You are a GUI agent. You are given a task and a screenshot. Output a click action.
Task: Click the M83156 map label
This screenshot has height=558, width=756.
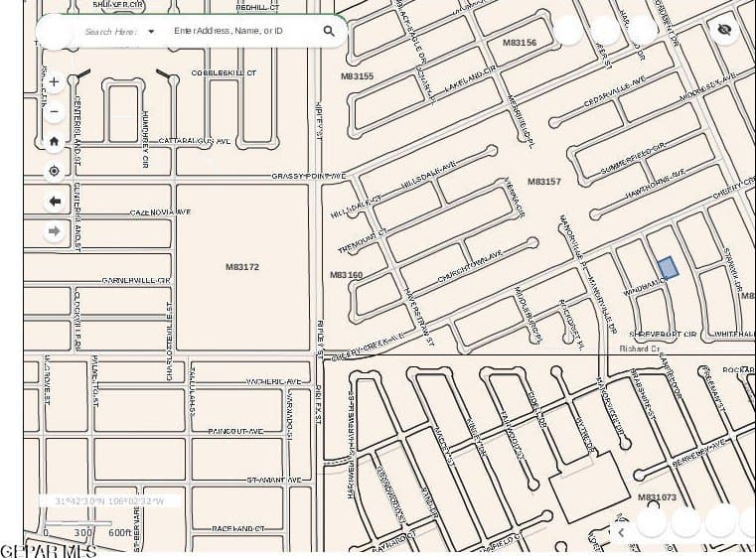(x=520, y=43)
